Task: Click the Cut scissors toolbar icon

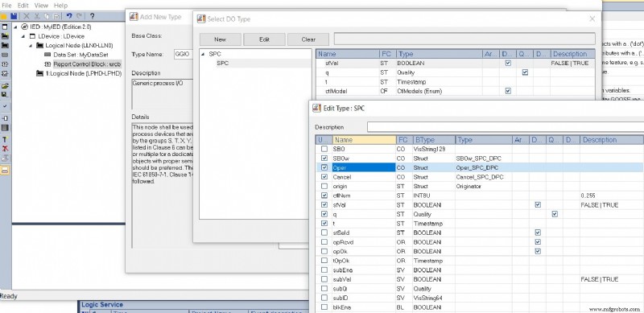Action: coord(37,16)
